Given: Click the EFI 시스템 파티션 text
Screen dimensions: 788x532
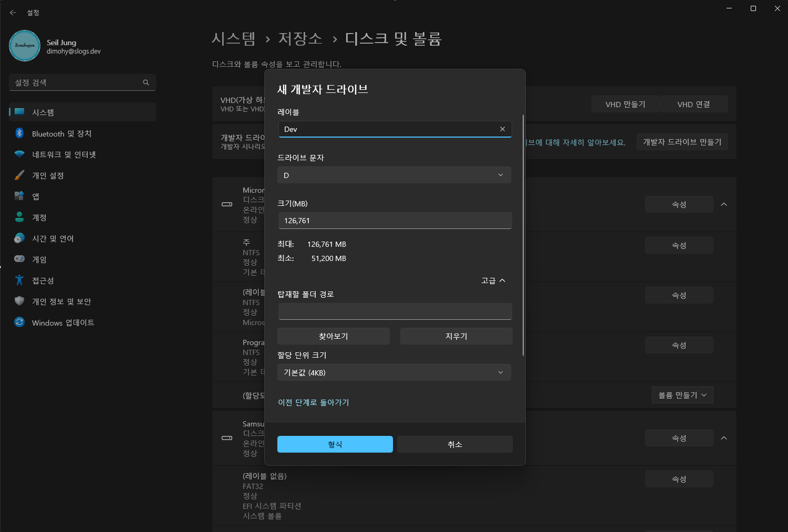Looking at the screenshot, I should 272,506.
